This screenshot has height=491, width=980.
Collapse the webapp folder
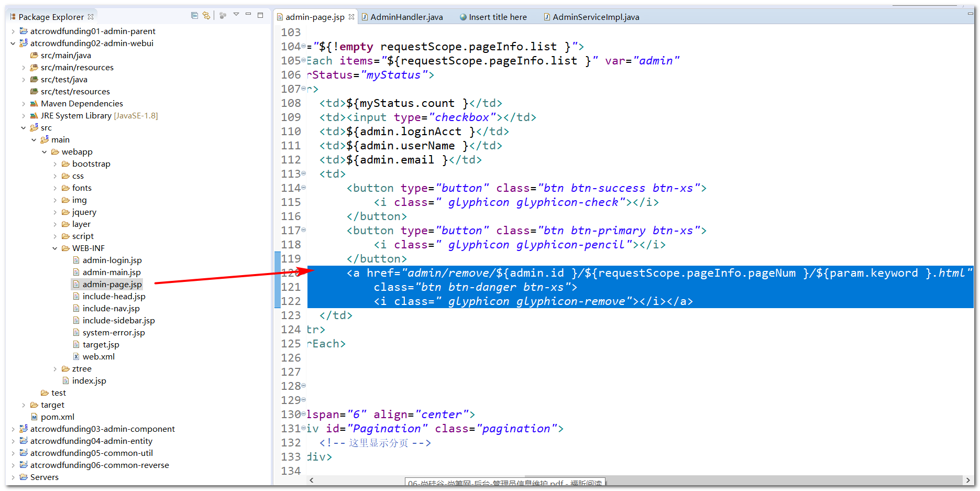(45, 152)
